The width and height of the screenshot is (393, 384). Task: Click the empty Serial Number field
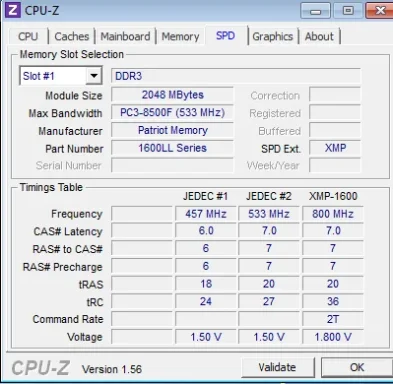(x=172, y=165)
